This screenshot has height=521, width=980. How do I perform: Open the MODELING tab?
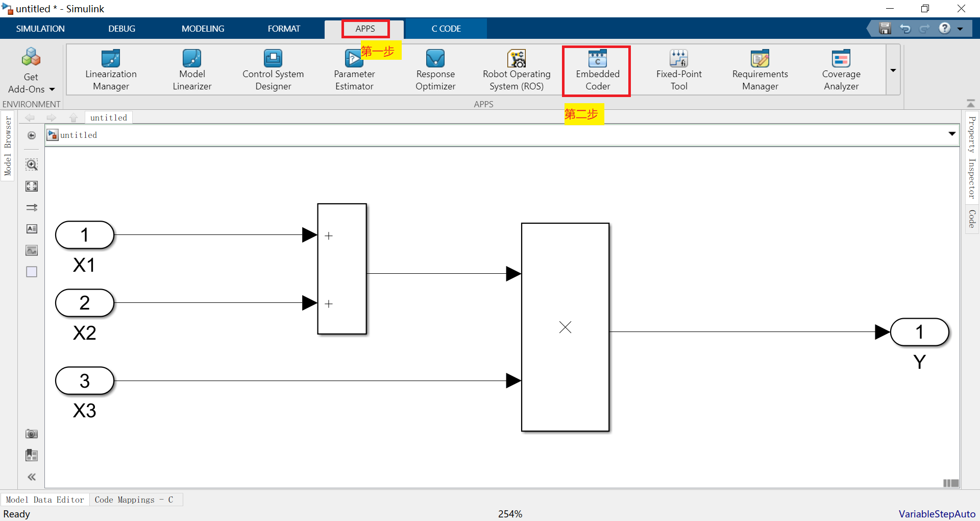pos(203,29)
